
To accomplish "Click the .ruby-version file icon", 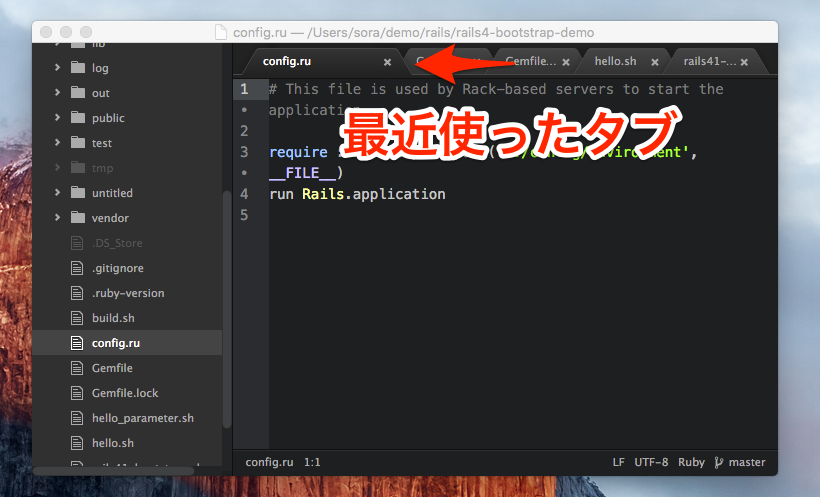I will click(77, 293).
